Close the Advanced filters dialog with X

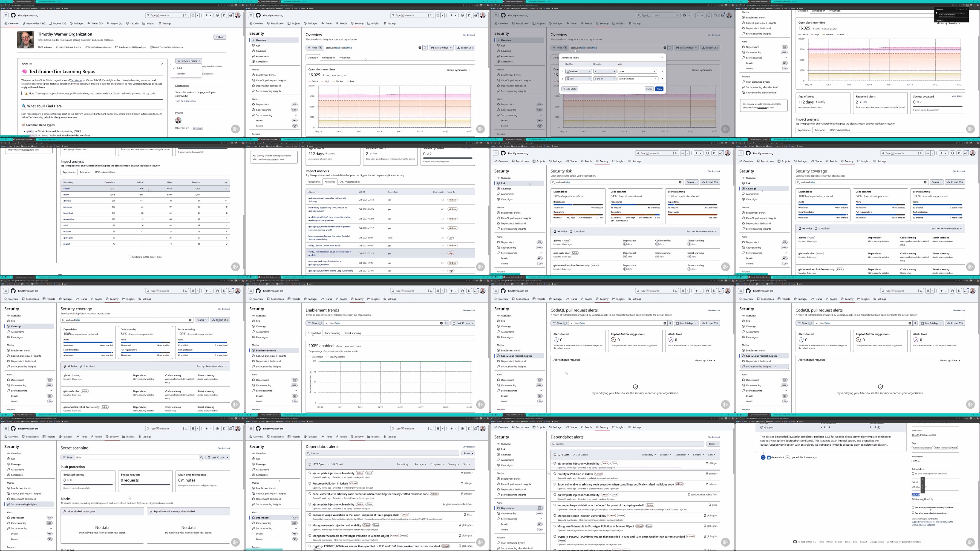662,58
